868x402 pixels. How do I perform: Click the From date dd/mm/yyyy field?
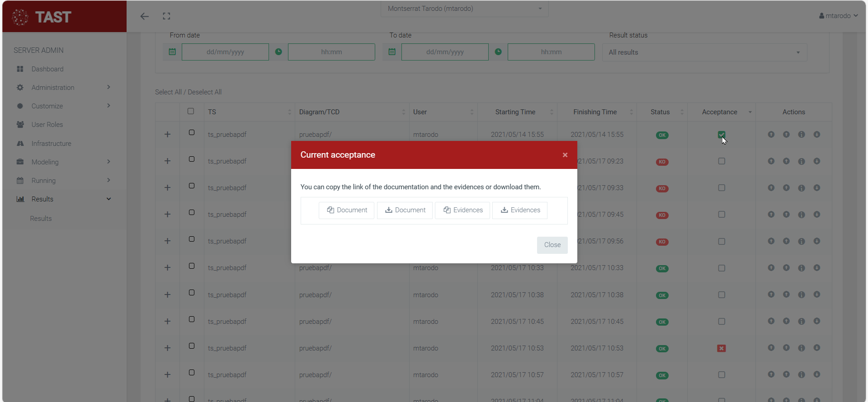225,52
